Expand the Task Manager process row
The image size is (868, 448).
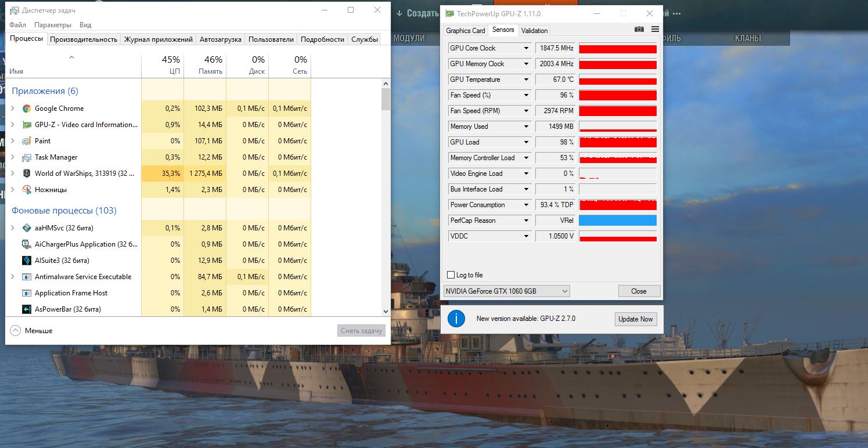[13, 157]
